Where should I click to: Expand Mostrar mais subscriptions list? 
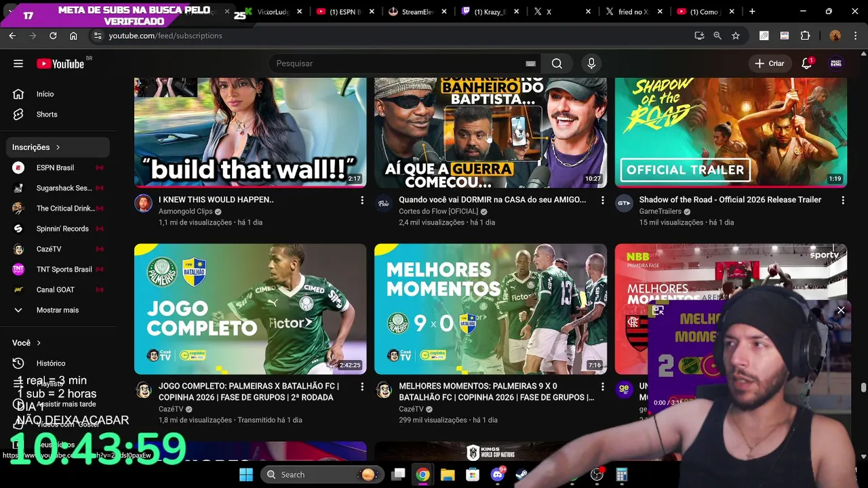(58, 310)
